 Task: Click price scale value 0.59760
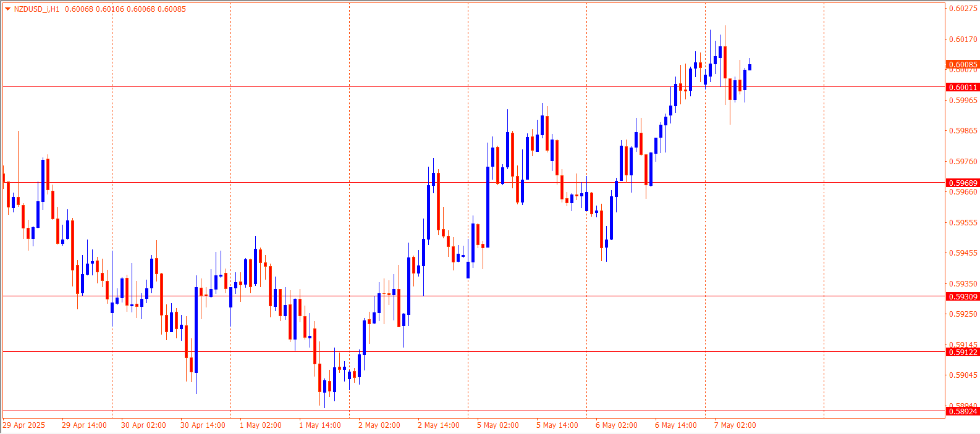click(963, 162)
